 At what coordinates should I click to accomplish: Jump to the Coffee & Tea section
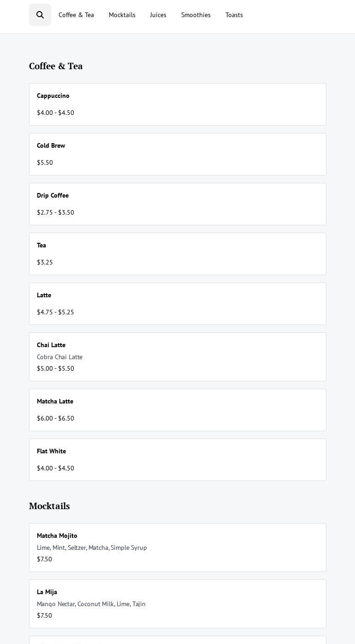click(76, 15)
